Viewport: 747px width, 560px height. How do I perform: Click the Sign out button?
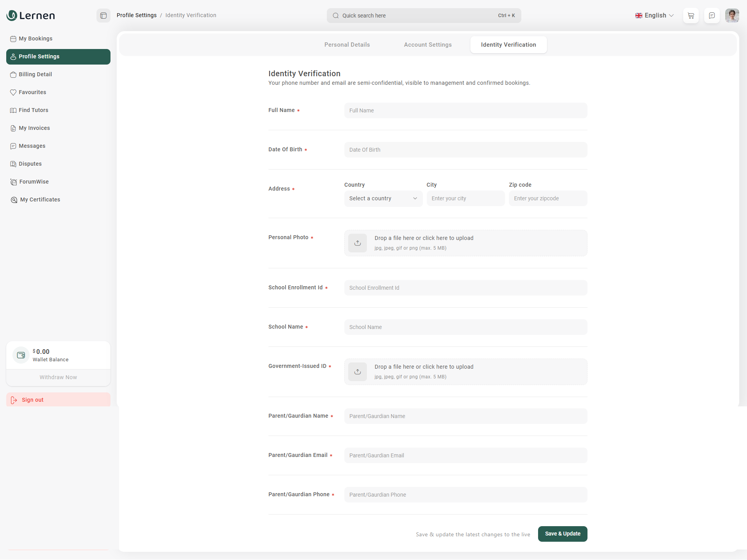coord(32,400)
